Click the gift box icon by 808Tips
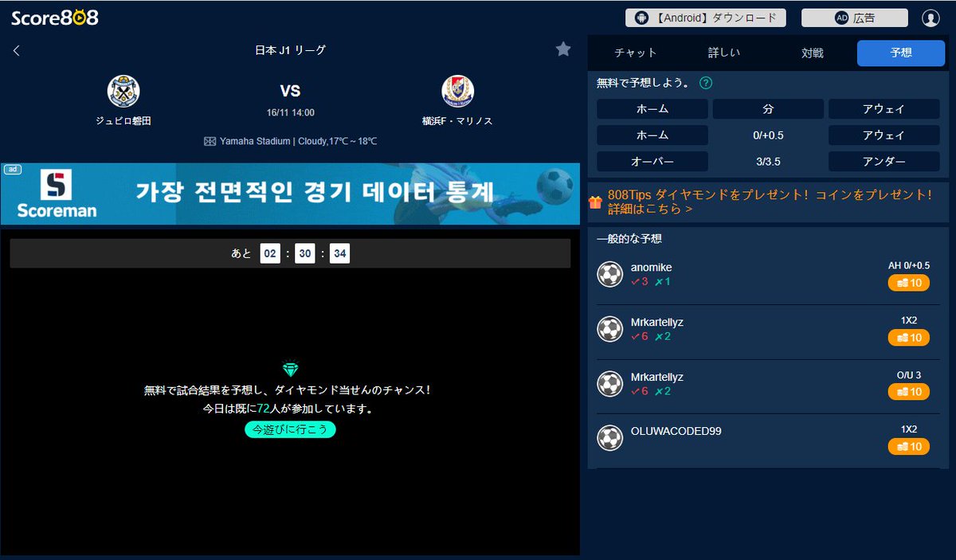The image size is (956, 560). pyautogui.click(x=595, y=202)
